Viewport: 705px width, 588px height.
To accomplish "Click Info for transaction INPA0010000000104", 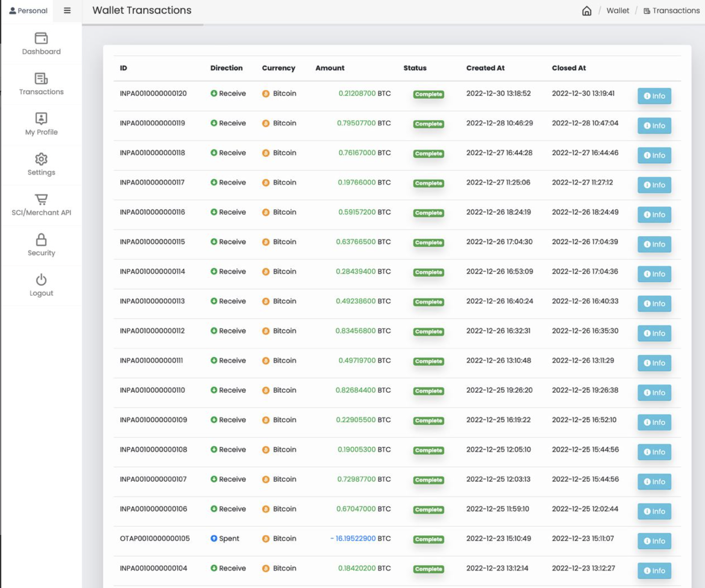I will (x=654, y=570).
